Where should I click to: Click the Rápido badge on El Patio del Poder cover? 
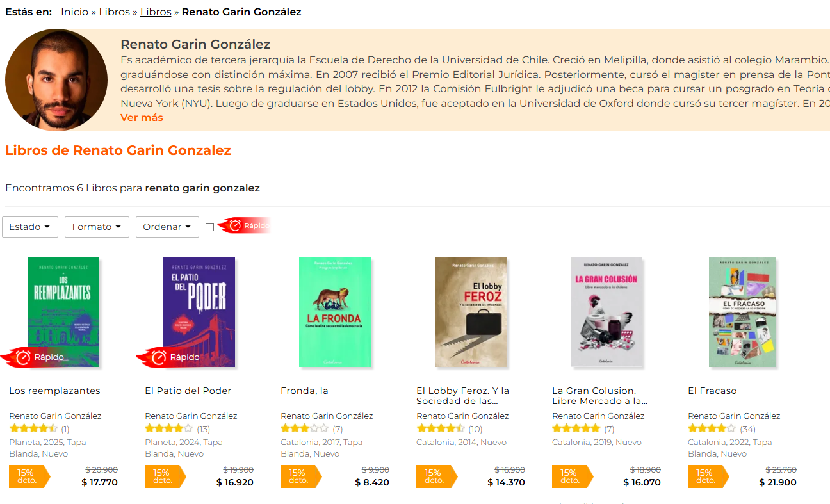pyautogui.click(x=173, y=357)
